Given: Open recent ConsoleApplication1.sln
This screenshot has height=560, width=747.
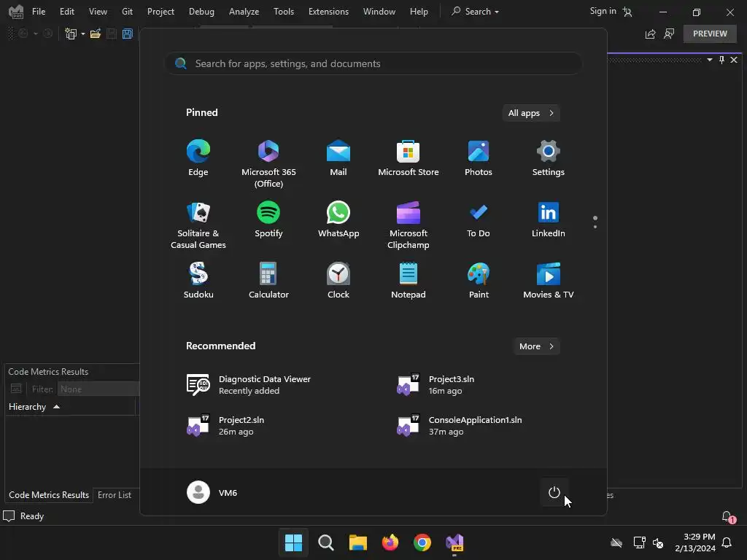Looking at the screenshot, I should click(x=460, y=426).
